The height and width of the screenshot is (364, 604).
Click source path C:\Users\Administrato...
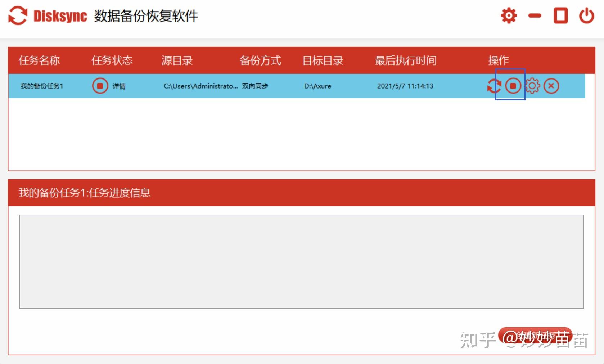tap(200, 86)
